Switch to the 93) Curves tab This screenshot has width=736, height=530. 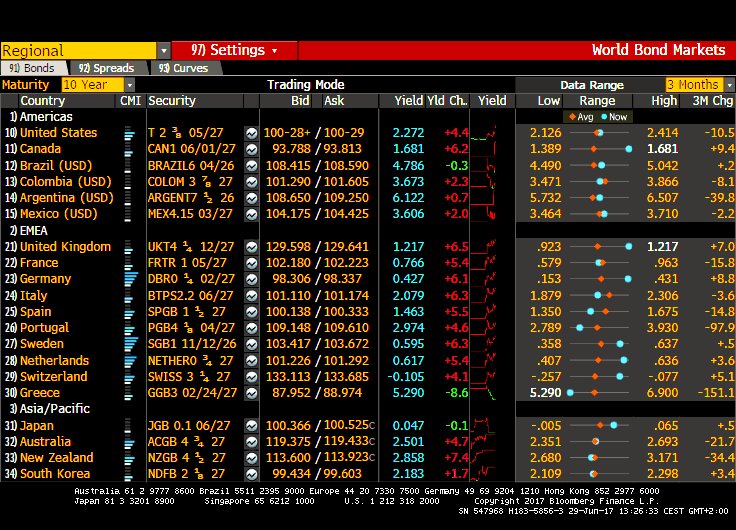pyautogui.click(x=184, y=68)
